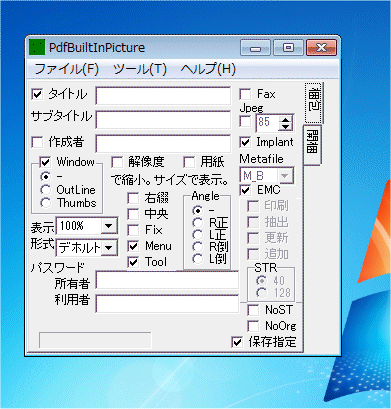Switch to the upper vertical side tab
The width and height of the screenshot is (391, 409).
[314, 103]
